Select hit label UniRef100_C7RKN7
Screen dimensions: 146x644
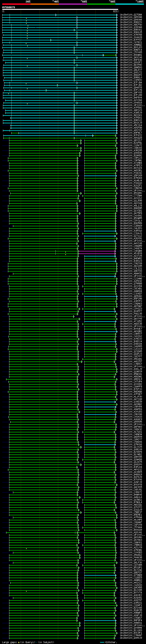coord(131,635)
